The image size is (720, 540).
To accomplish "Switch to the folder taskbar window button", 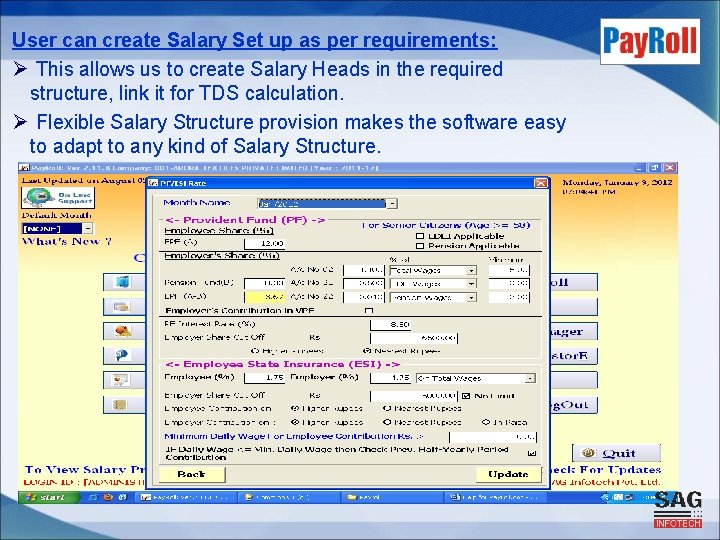I will click(x=393, y=497).
